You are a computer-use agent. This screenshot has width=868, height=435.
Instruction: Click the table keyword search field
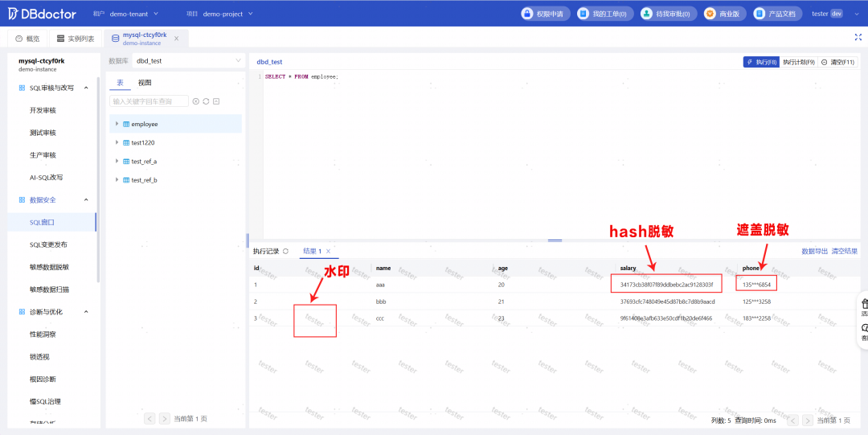tap(149, 101)
